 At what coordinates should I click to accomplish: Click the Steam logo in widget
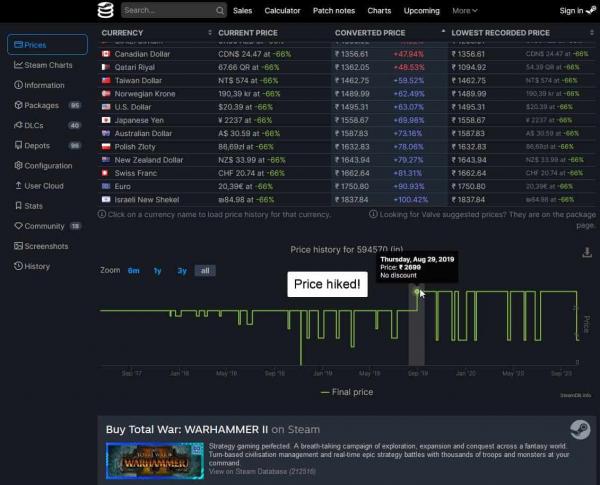pos(580,429)
